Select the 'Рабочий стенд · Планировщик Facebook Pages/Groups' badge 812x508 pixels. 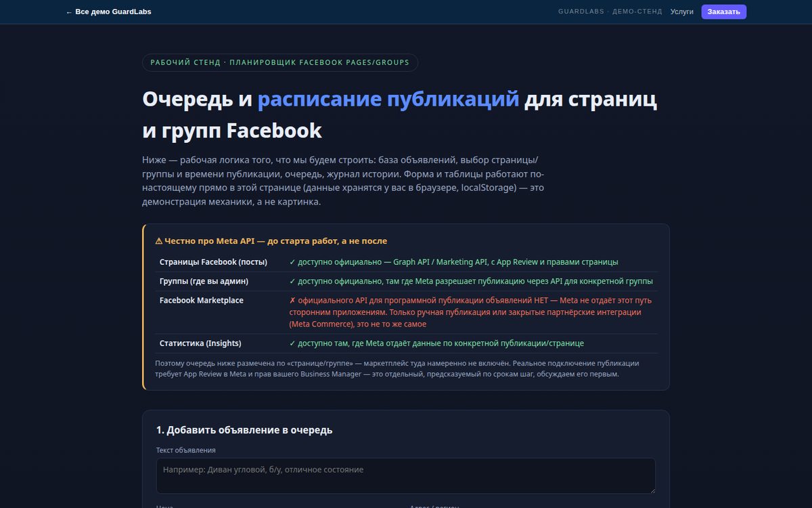280,62
